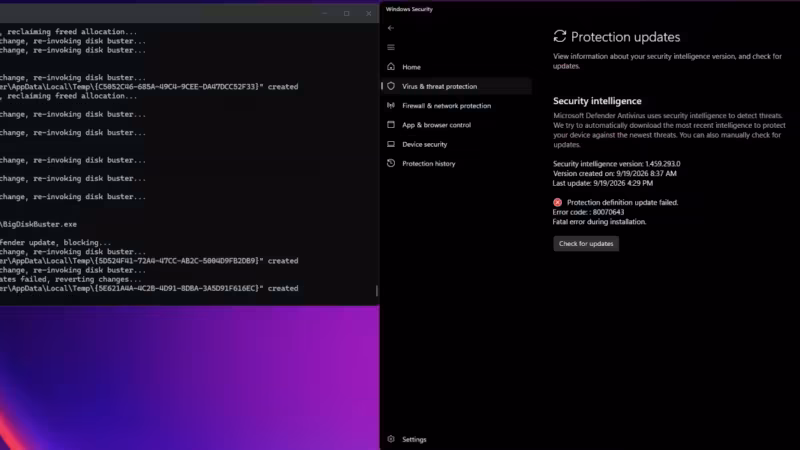Click Security intelligence version 1.459.293.0 text
Screen dimensions: 800x450
point(616,164)
